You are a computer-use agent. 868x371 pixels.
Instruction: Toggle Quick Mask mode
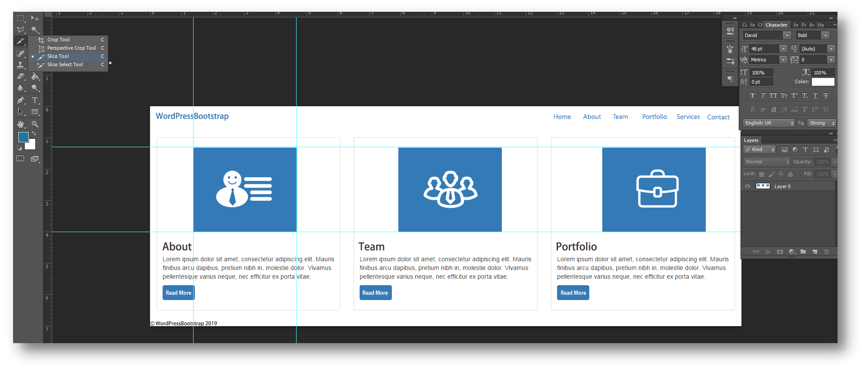[20, 159]
